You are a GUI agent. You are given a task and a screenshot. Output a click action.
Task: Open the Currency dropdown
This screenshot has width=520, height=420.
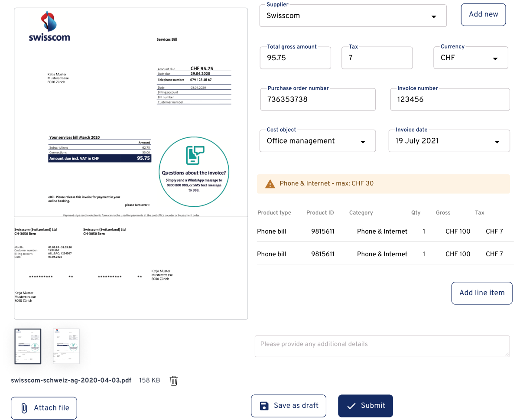[495, 58]
